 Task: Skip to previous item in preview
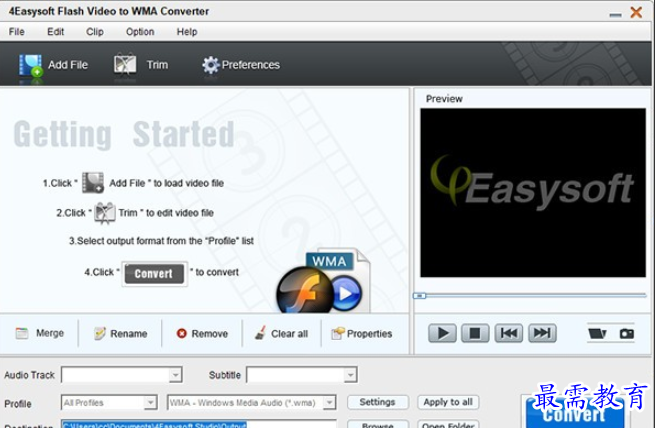(x=508, y=333)
